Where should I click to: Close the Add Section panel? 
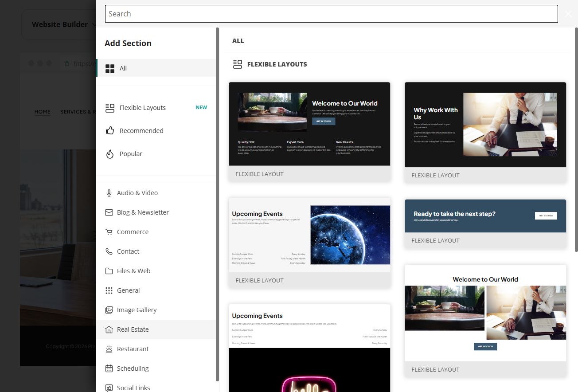(568, 14)
